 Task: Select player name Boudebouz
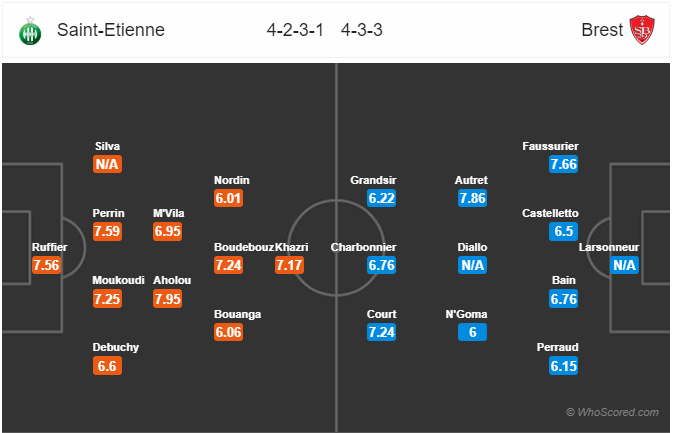pos(244,247)
